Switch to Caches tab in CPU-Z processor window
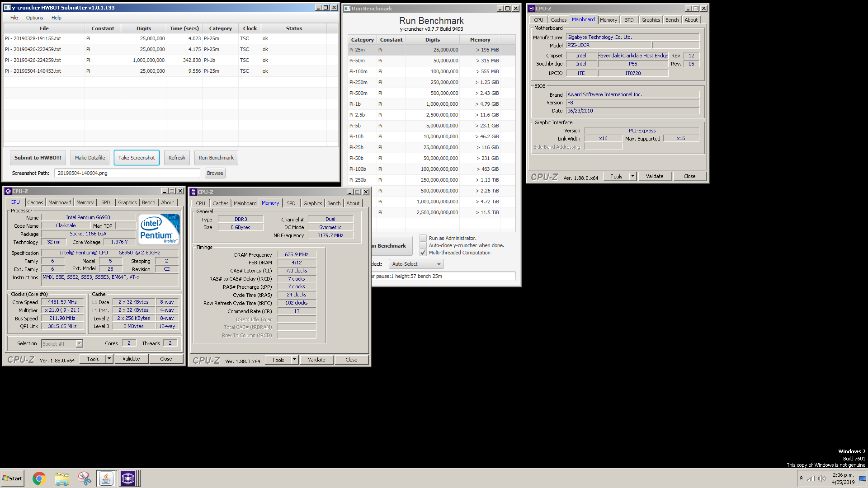This screenshot has width=868, height=488. click(35, 202)
